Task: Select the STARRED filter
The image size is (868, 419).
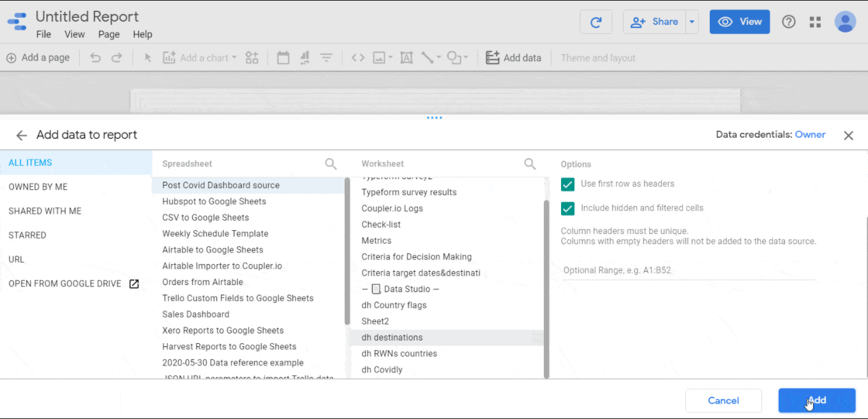Action: coord(27,235)
